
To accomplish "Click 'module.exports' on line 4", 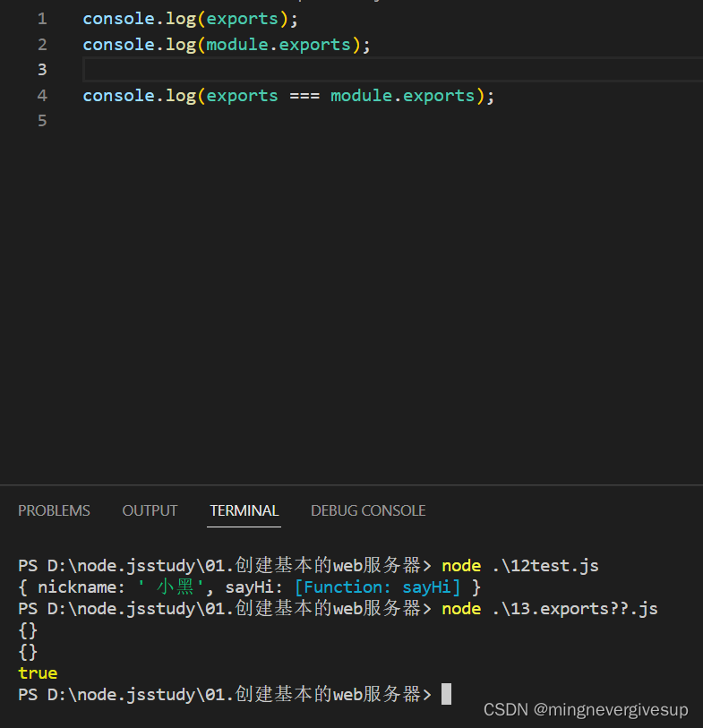I will pos(402,96).
